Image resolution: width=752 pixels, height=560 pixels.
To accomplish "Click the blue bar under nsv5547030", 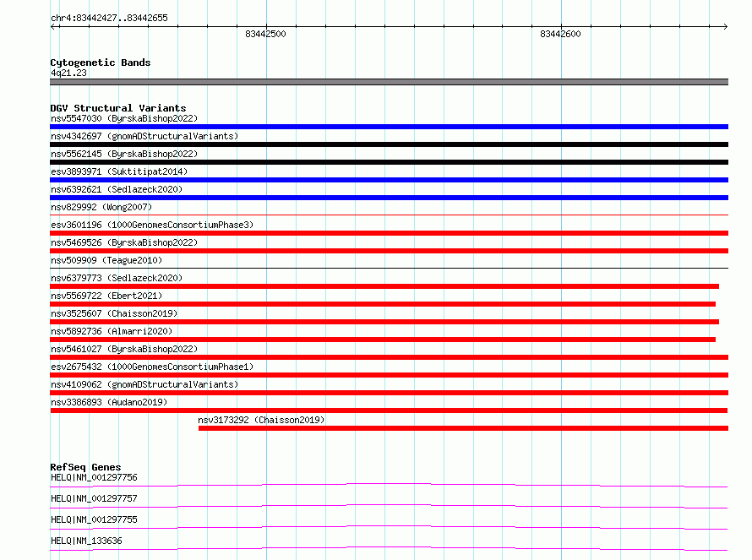I will pos(389,127).
